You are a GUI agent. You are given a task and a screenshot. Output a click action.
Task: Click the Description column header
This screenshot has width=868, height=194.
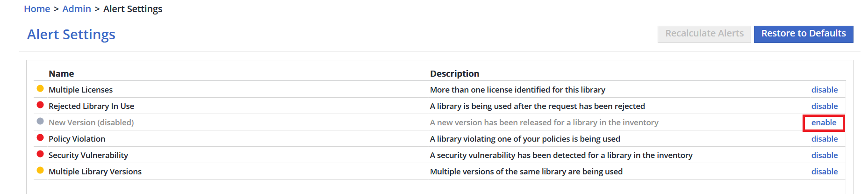454,73
